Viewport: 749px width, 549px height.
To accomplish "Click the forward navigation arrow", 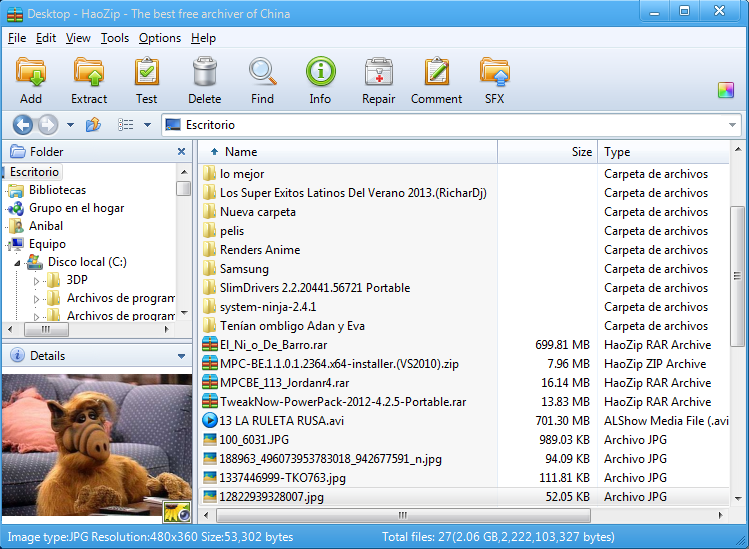I will (x=47, y=125).
